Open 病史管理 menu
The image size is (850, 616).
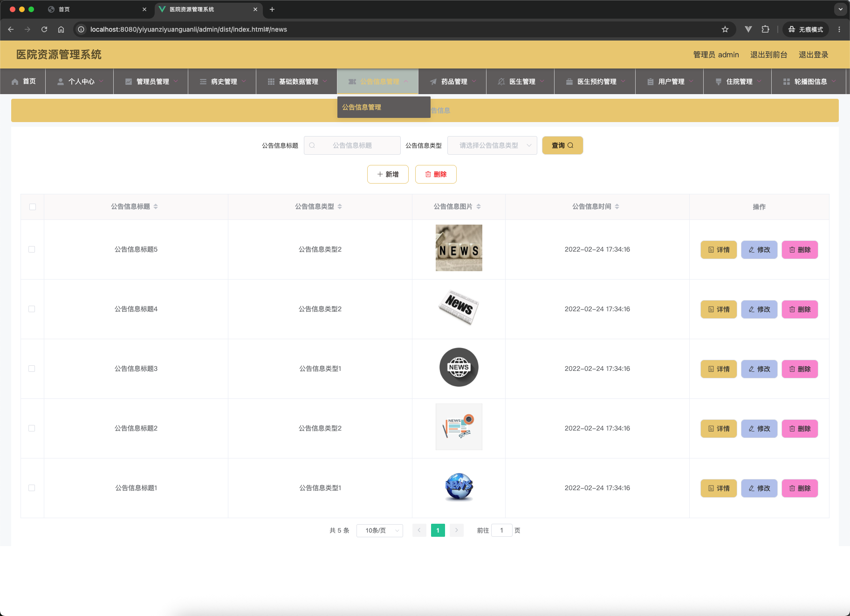tap(222, 82)
